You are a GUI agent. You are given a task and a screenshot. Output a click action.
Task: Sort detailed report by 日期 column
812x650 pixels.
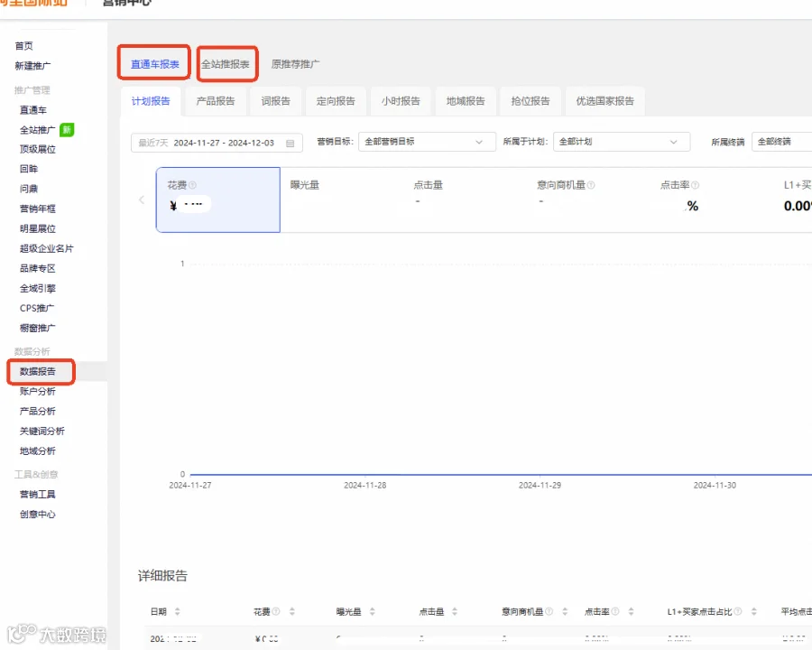point(177,612)
